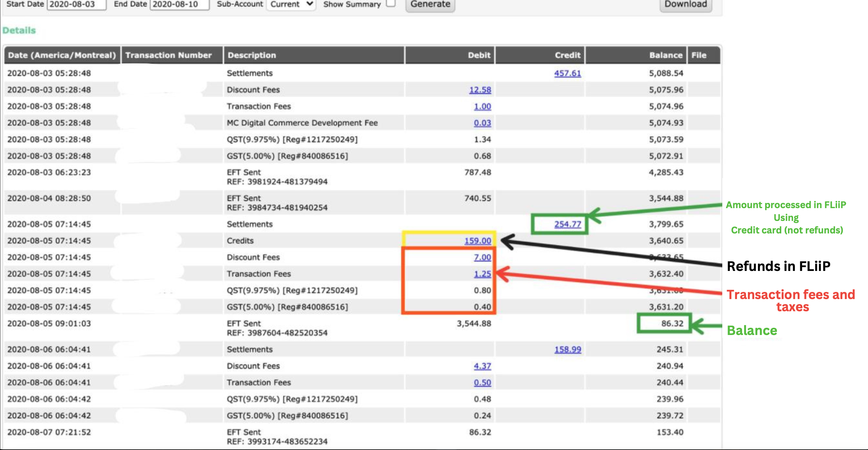Click the Date (America/Montreal) column header
Image resolution: width=868 pixels, height=450 pixels.
point(62,55)
